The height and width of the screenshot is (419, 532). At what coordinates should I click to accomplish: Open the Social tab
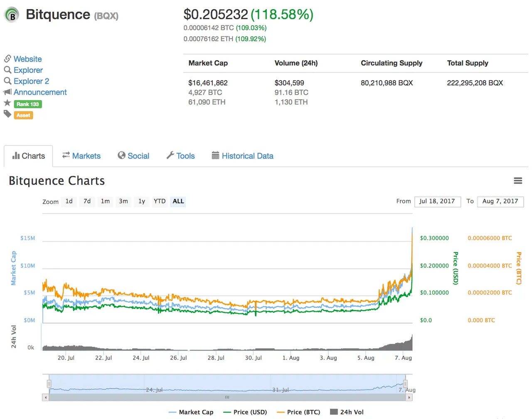tap(133, 156)
